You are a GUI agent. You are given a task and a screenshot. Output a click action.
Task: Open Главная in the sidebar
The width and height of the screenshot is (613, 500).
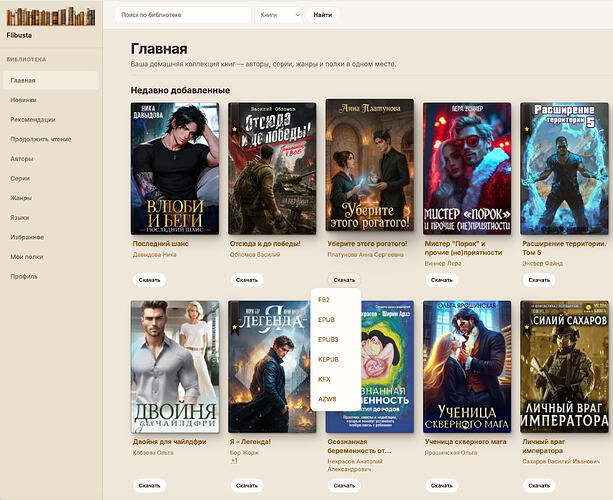pyautogui.click(x=51, y=80)
